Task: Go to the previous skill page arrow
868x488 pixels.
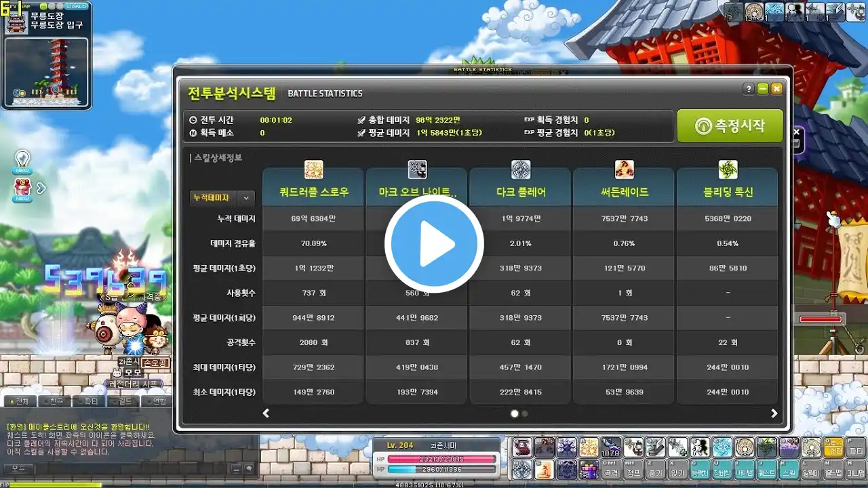Action: click(x=266, y=413)
